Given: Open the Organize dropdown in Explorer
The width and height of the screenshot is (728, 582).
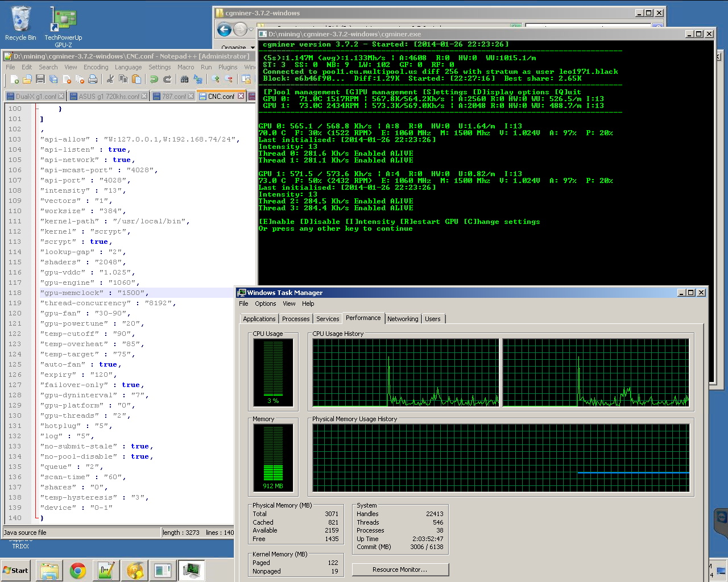Looking at the screenshot, I should (x=234, y=48).
